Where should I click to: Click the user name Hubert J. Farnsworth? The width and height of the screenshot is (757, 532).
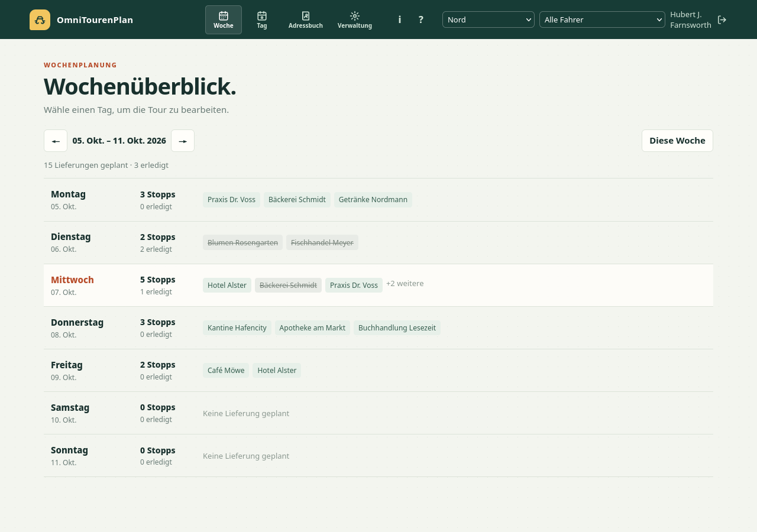(x=691, y=20)
